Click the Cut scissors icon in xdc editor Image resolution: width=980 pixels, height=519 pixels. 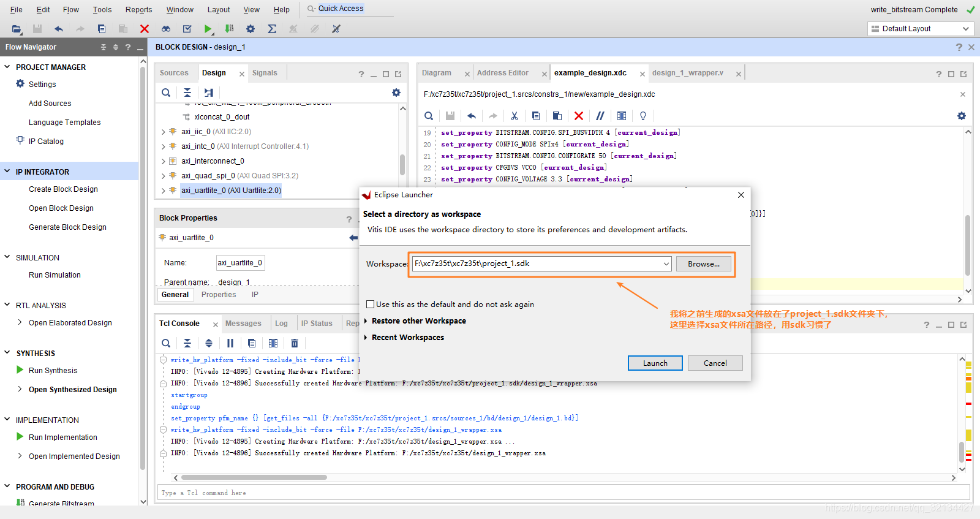click(514, 116)
